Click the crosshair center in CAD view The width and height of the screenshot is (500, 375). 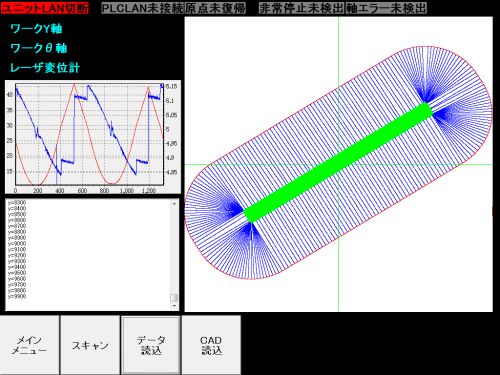click(x=339, y=164)
